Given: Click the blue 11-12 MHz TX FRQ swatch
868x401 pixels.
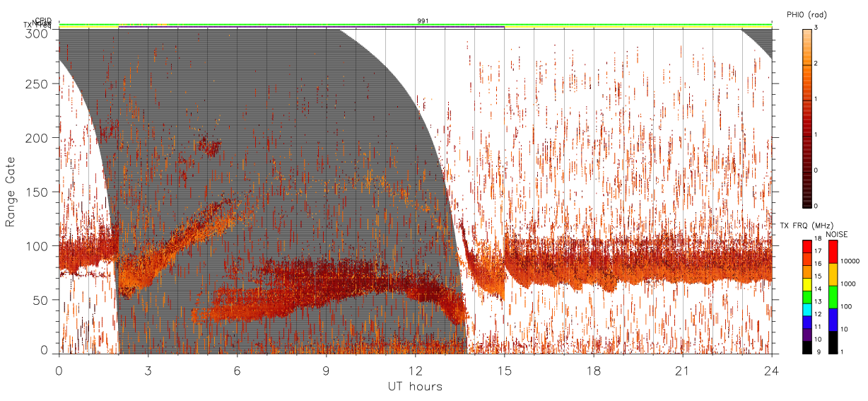Looking at the screenshot, I should click(x=807, y=322).
